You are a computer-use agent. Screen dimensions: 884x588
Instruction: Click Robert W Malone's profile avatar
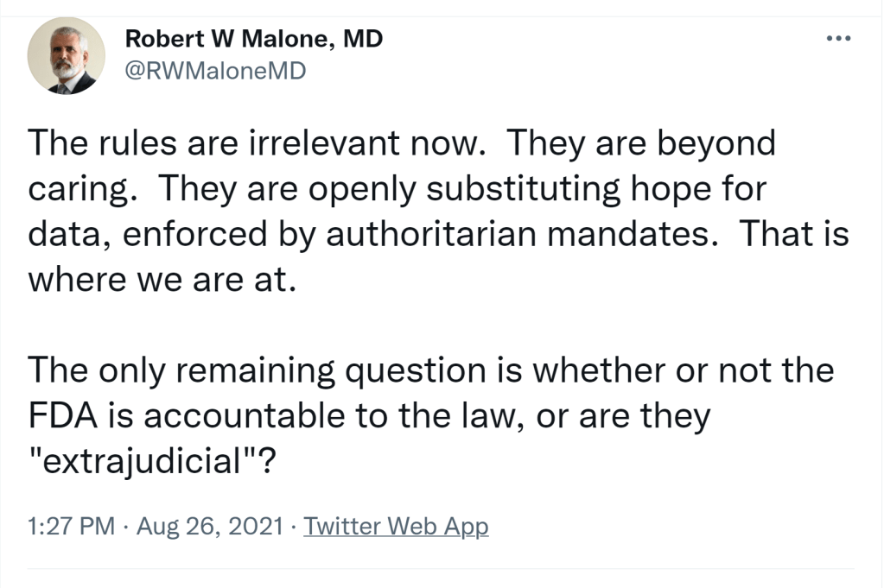(x=66, y=55)
